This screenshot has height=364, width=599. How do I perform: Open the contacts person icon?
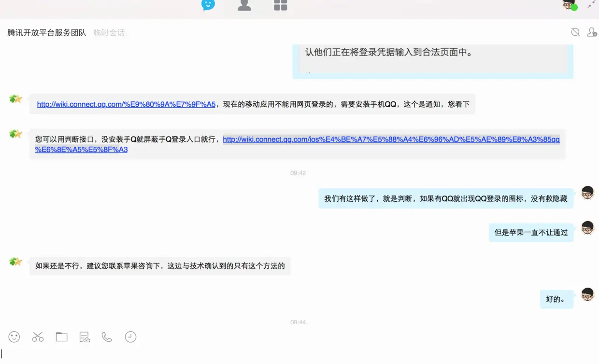click(244, 5)
